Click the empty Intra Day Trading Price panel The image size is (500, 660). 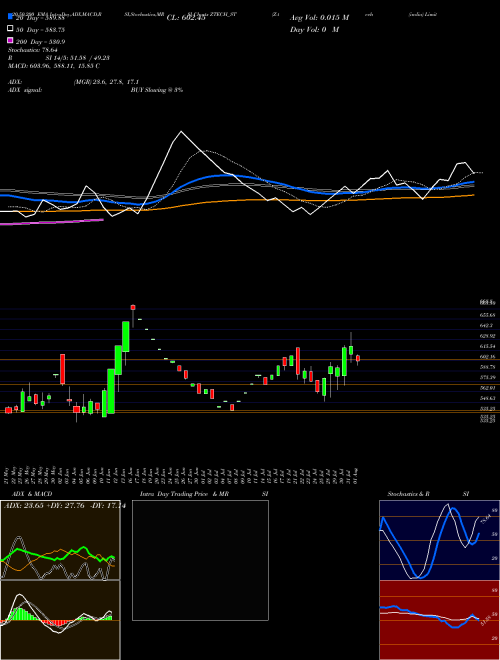[x=200, y=560]
